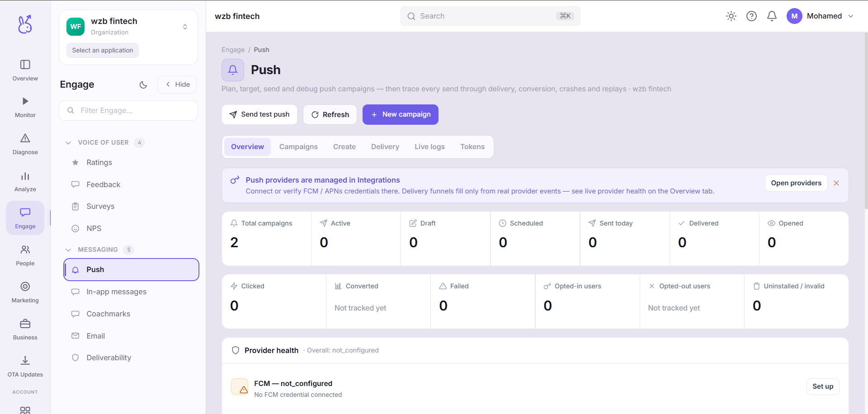
Task: Open Surveys in the sidebar
Action: [131, 207]
